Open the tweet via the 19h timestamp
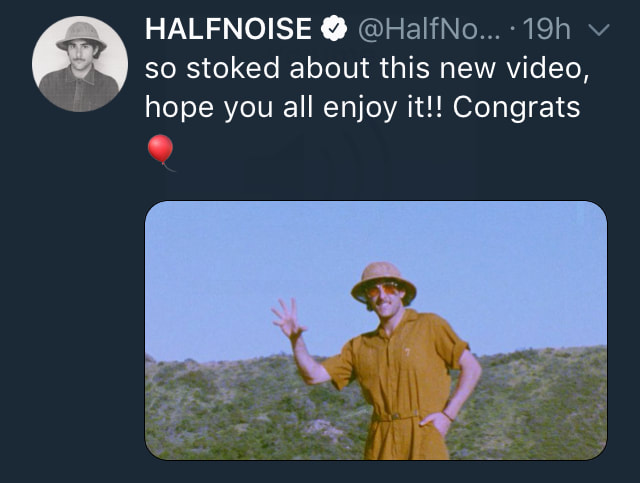The height and width of the screenshot is (483, 640). pyautogui.click(x=547, y=30)
